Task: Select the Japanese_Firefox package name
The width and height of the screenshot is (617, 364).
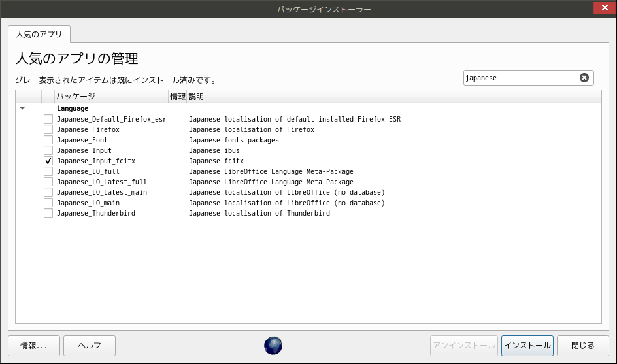Action: tap(88, 129)
